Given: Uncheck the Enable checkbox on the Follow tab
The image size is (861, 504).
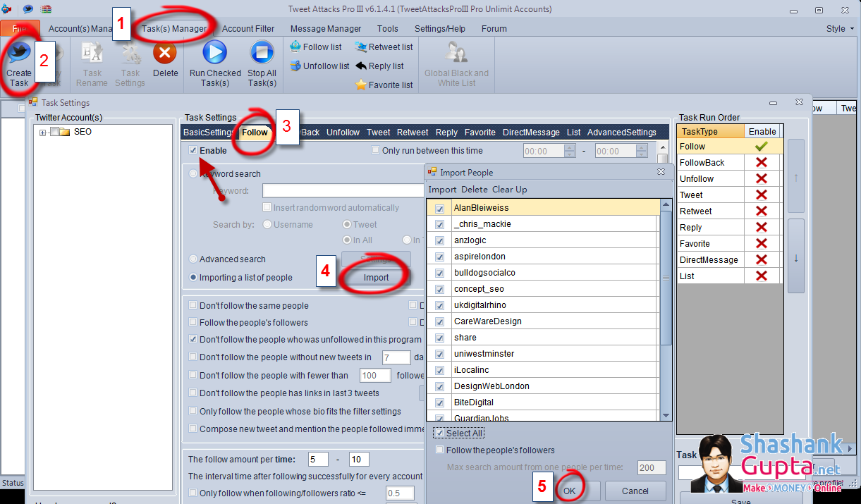Looking at the screenshot, I should coord(193,150).
